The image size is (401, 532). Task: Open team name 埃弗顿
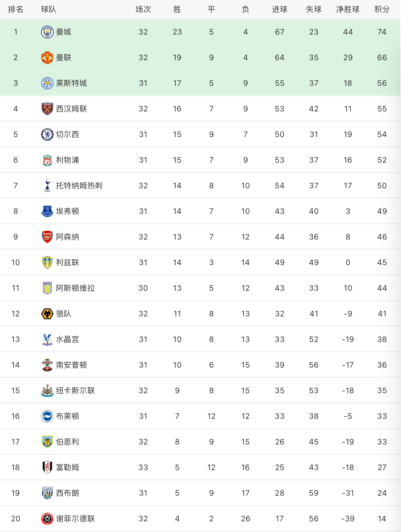point(67,211)
